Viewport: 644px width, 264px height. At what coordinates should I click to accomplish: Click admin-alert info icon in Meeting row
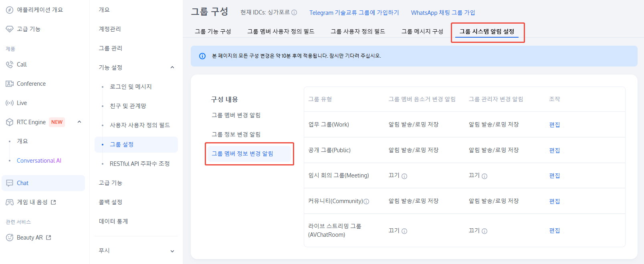point(485,176)
